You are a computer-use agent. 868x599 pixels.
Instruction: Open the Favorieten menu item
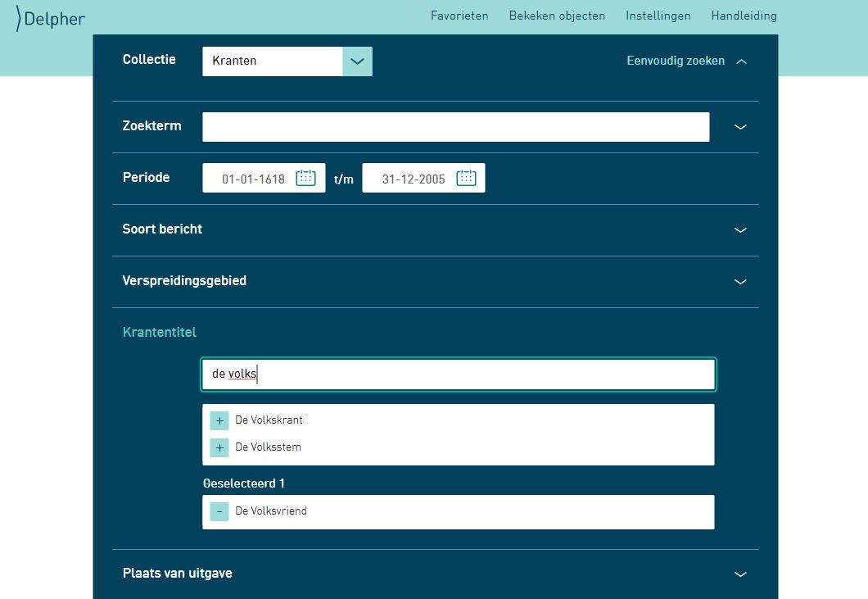click(459, 16)
